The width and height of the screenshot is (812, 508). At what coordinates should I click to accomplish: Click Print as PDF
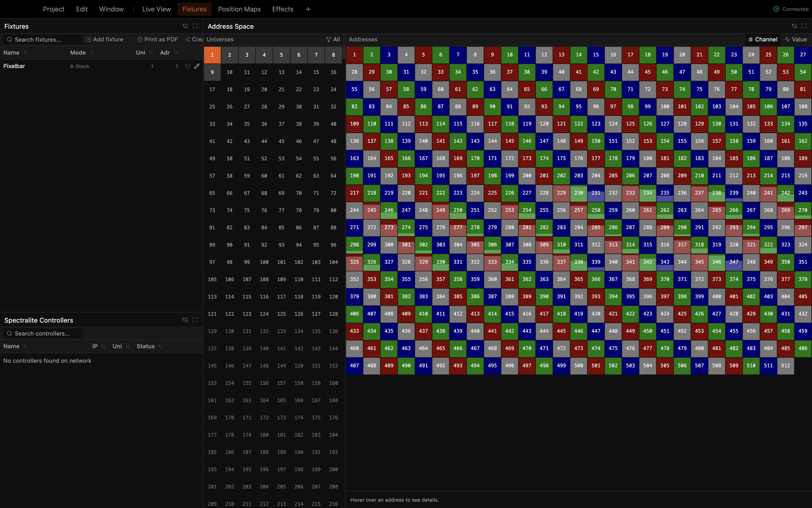157,39
